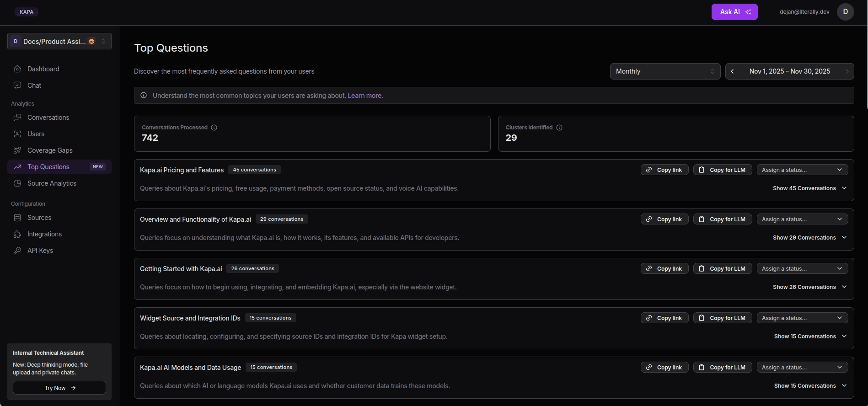Image resolution: width=868 pixels, height=406 pixels.
Task: Click the Conversations Processed info icon
Action: [x=214, y=128]
